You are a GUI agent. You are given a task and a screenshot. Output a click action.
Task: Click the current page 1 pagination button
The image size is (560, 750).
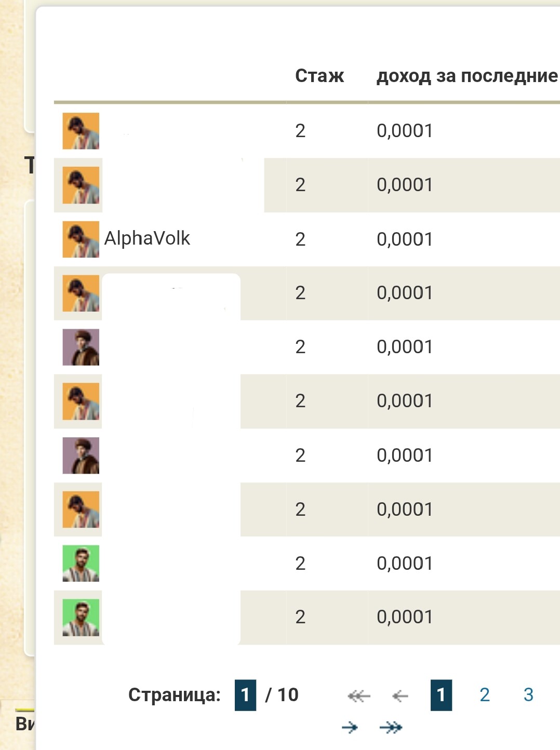[x=441, y=695]
